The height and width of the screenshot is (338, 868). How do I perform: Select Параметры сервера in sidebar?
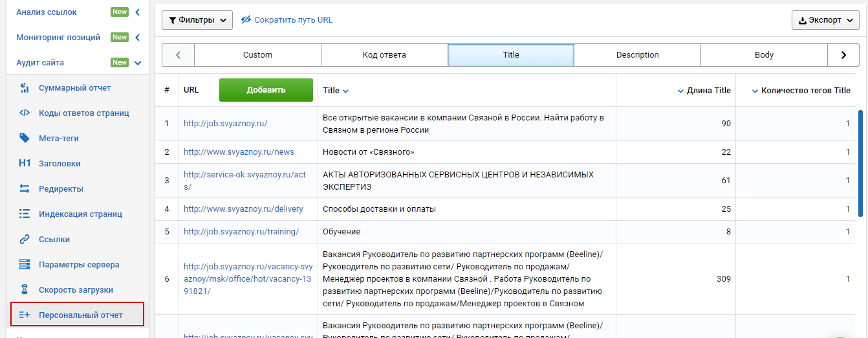79,264
